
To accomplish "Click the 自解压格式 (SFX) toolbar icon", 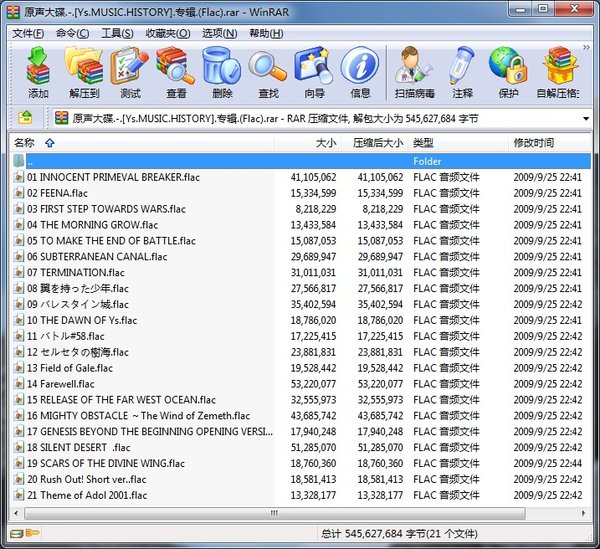I will coord(559,66).
